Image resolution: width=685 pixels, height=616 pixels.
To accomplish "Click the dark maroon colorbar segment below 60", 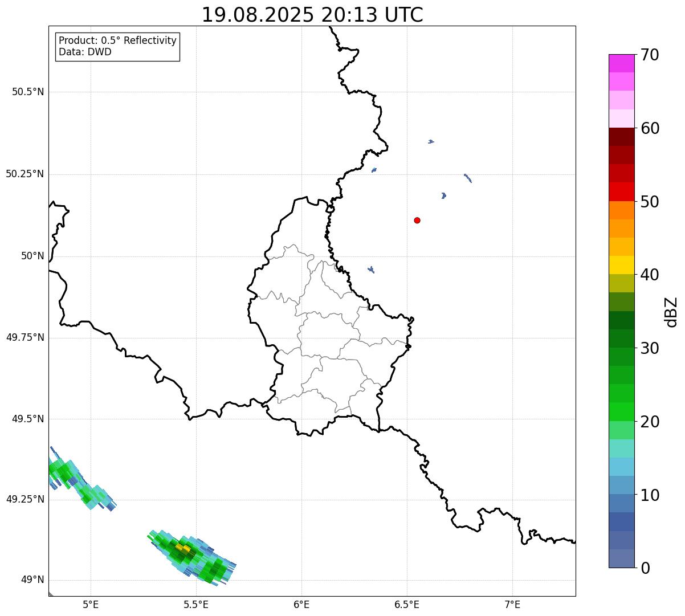I will (622, 137).
